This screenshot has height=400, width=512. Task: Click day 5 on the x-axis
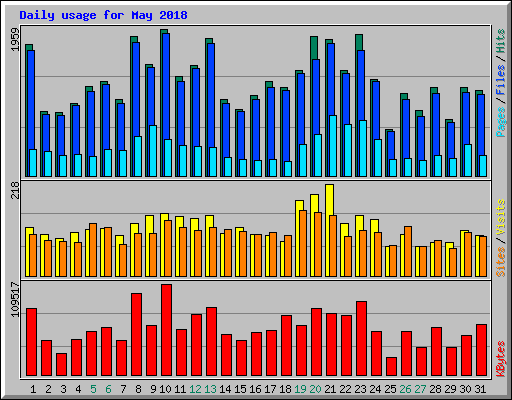coord(93,389)
